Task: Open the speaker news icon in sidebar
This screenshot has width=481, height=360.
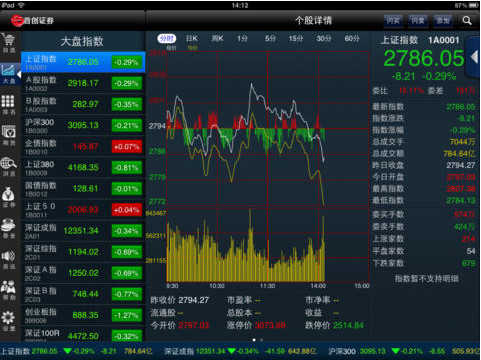Action: tap(9, 259)
